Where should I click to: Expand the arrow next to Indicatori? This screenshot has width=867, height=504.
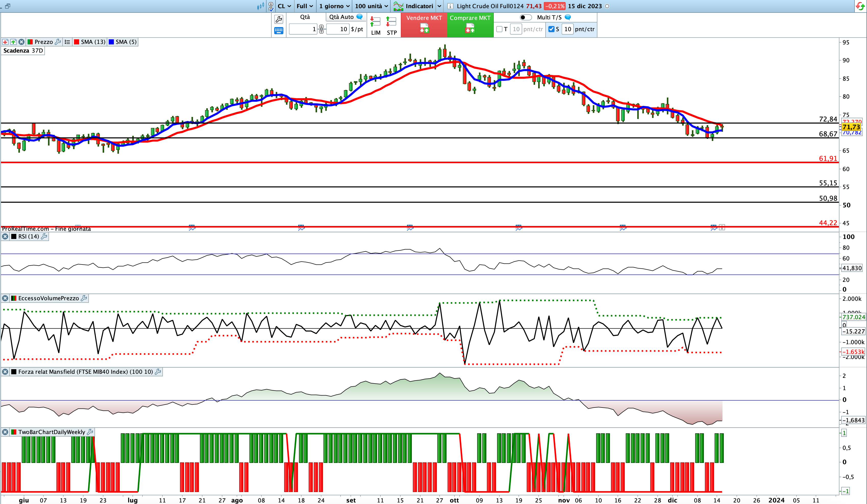coord(439,6)
